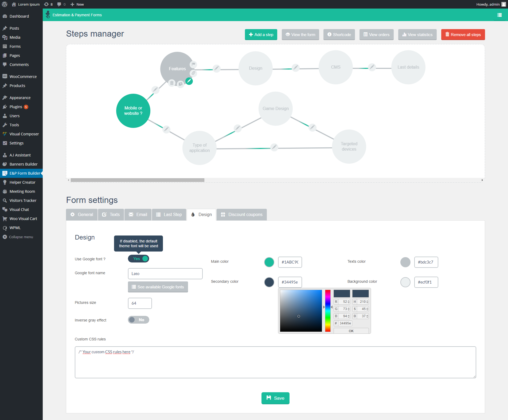Duplicate the Features step via the copy icon

(x=181, y=84)
